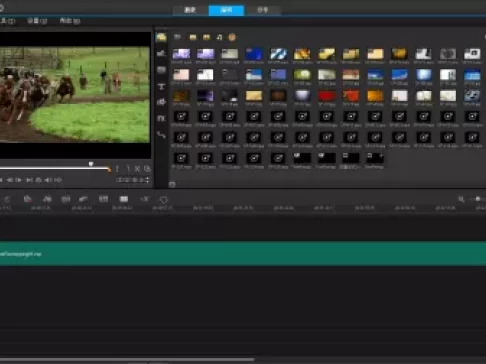Screen dimensions: 486x364
Task: Expand library panel via bottom-left icon
Action: 172,184
